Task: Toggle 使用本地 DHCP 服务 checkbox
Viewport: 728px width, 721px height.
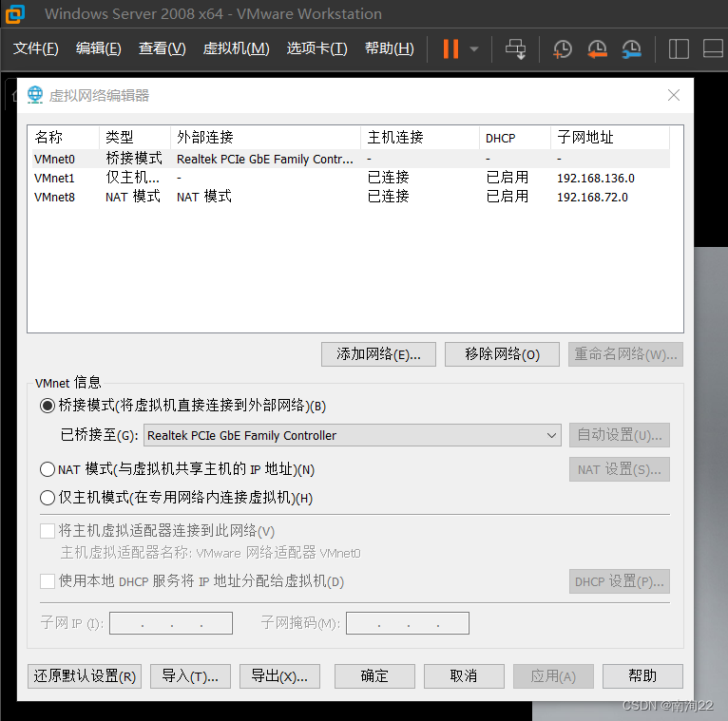Action: coord(48,580)
